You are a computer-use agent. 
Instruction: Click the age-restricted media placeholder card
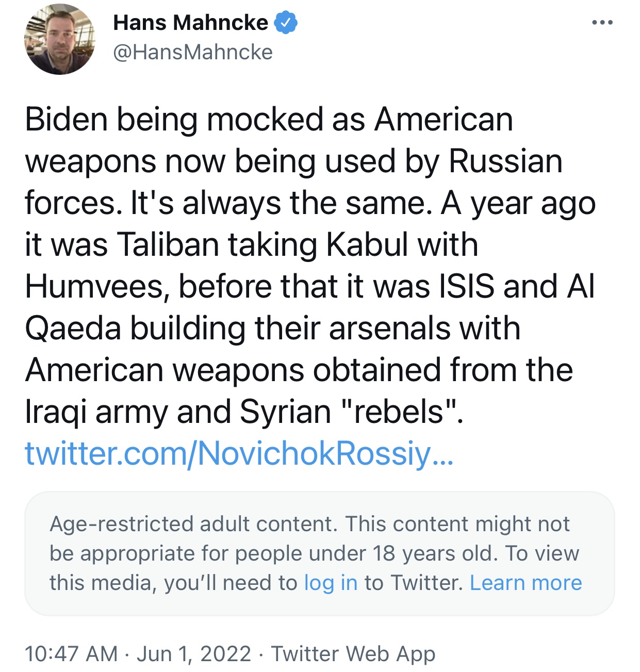(x=320, y=553)
